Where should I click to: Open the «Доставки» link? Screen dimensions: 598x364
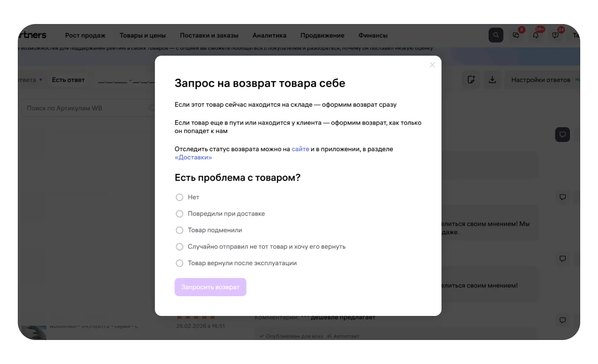click(193, 157)
